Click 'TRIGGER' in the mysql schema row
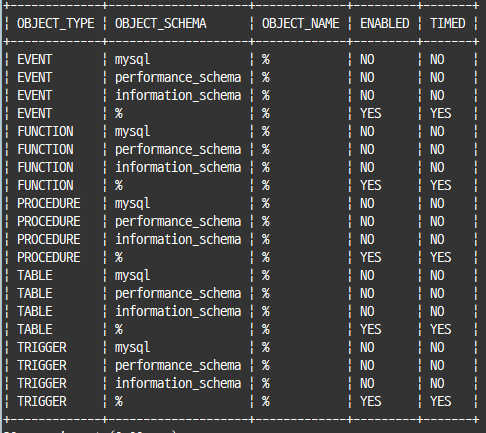 [x=42, y=348]
